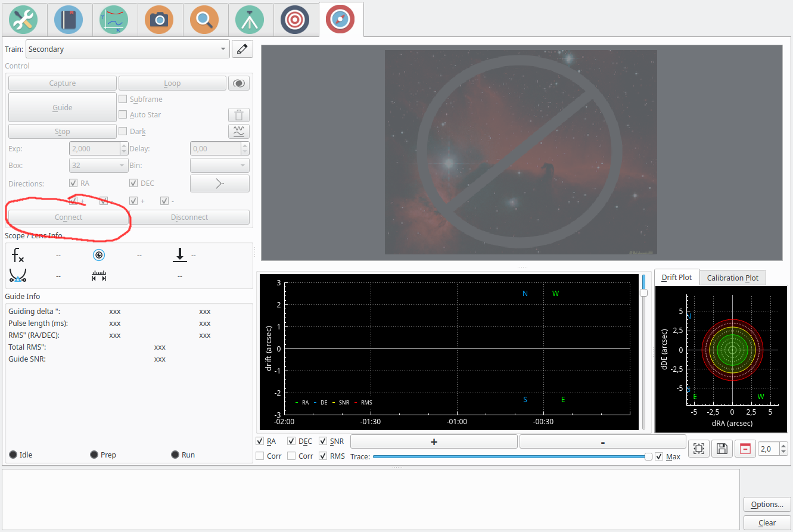
Task: Click the ruler scale icon in Scope Info
Action: [99, 276]
